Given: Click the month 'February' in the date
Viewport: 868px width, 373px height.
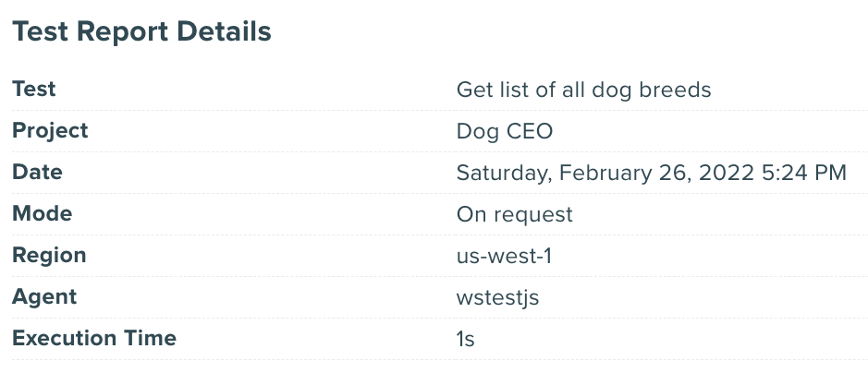Looking at the screenshot, I should tap(605, 174).
